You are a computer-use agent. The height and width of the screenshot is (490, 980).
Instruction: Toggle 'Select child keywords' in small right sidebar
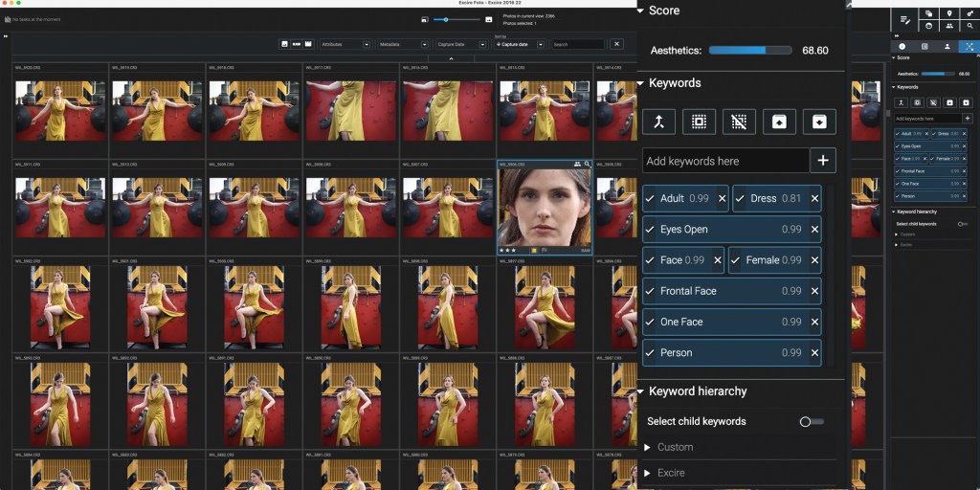pyautogui.click(x=963, y=224)
